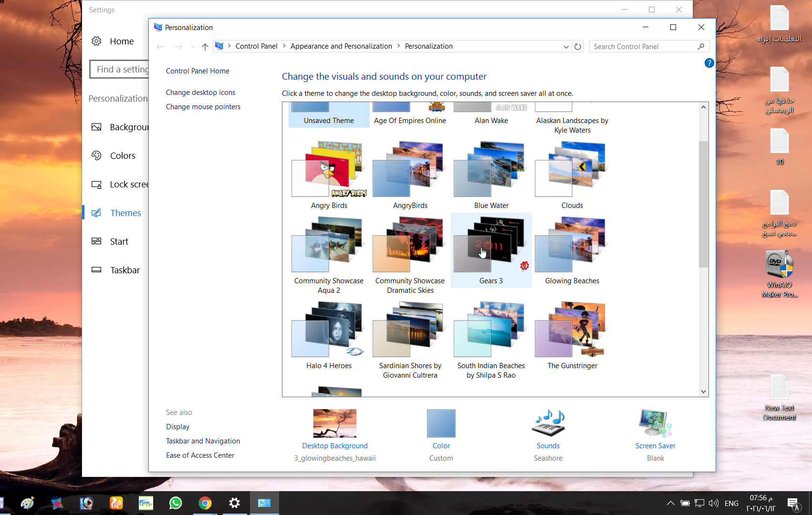Select Sardinian Shores by Giovanni Cultrera theme

[x=410, y=340]
